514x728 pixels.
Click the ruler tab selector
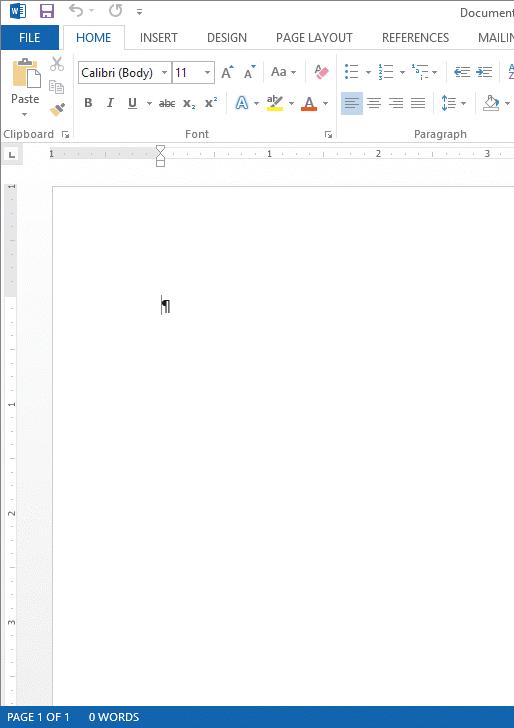click(x=12, y=155)
